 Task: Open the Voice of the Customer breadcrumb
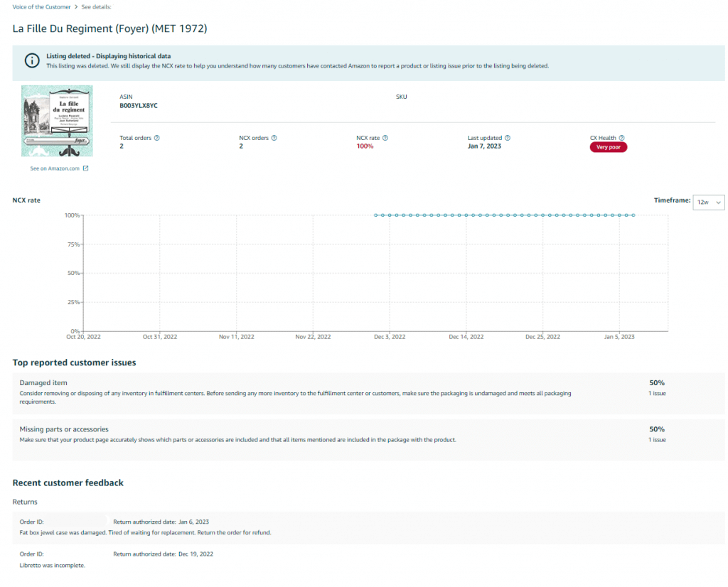(41, 7)
